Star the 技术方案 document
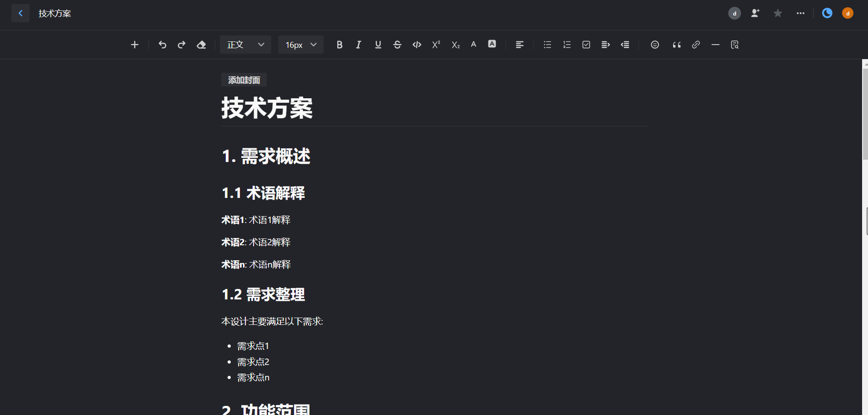 [x=778, y=13]
